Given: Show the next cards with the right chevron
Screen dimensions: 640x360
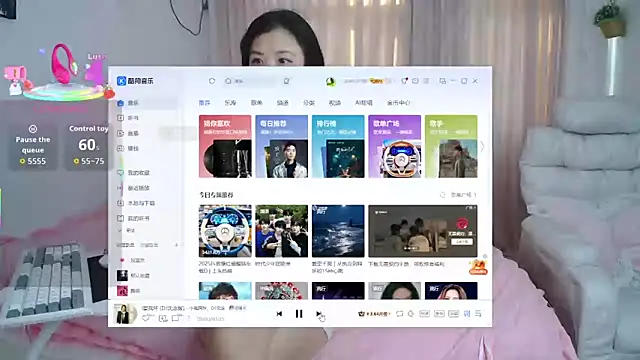Looking at the screenshot, I should [x=482, y=146].
